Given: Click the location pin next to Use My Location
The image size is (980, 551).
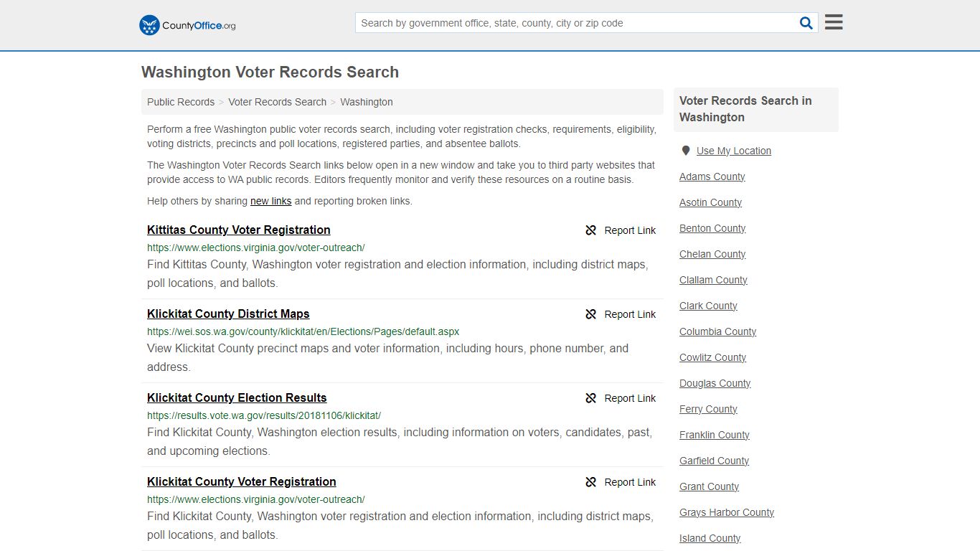Looking at the screenshot, I should [x=685, y=151].
